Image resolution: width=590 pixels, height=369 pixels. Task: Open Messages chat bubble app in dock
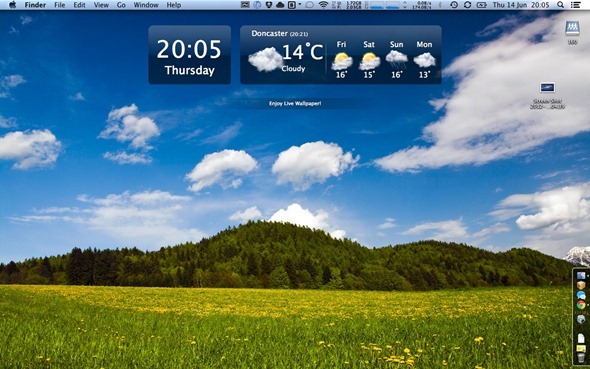[x=581, y=295]
